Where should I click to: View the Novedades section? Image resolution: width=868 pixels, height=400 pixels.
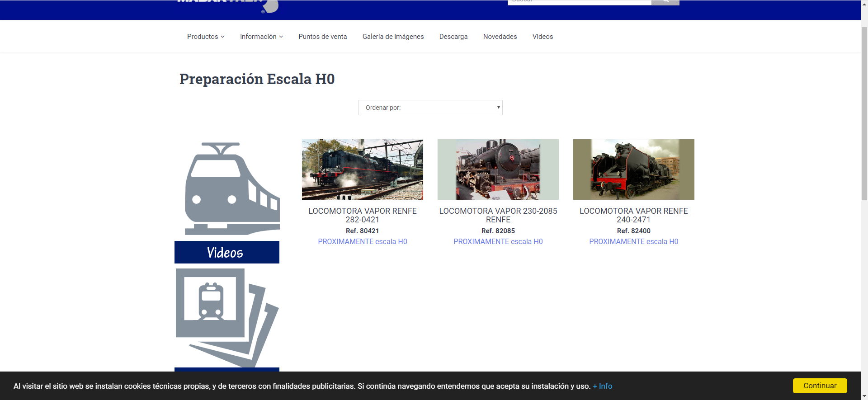pos(500,37)
